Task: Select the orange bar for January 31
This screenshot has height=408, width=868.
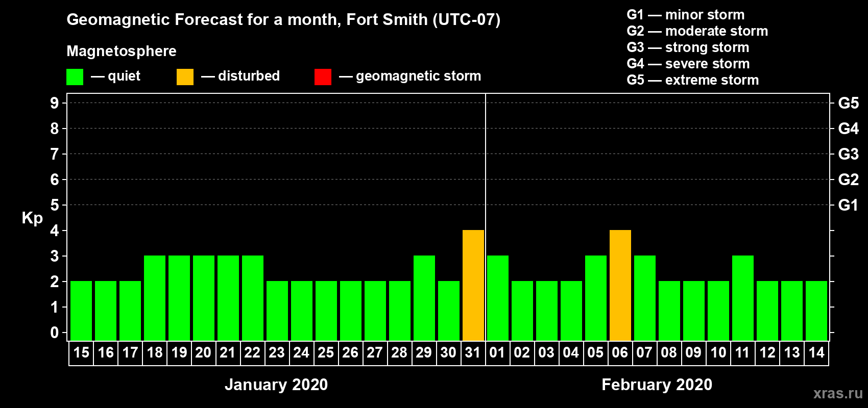Action: [473, 286]
